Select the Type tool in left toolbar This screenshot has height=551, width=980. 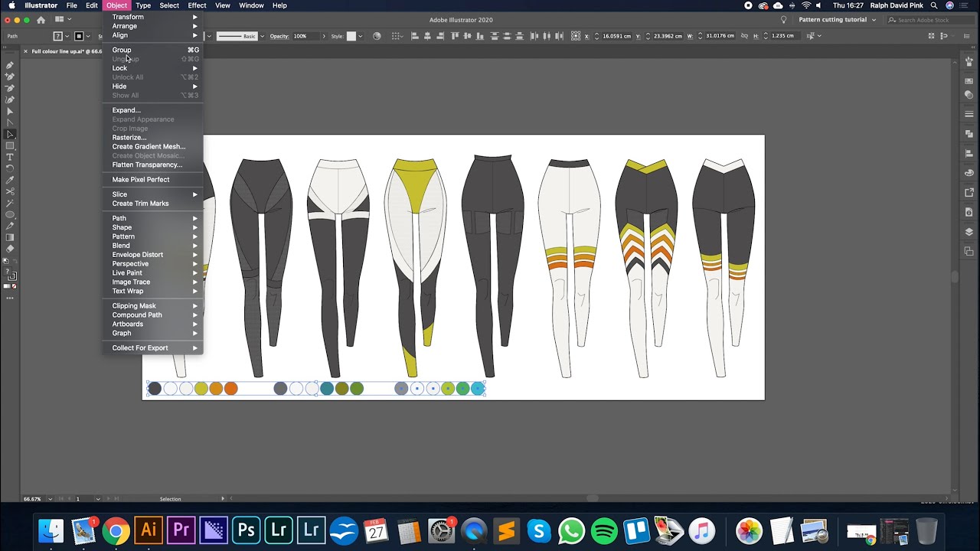[10, 157]
